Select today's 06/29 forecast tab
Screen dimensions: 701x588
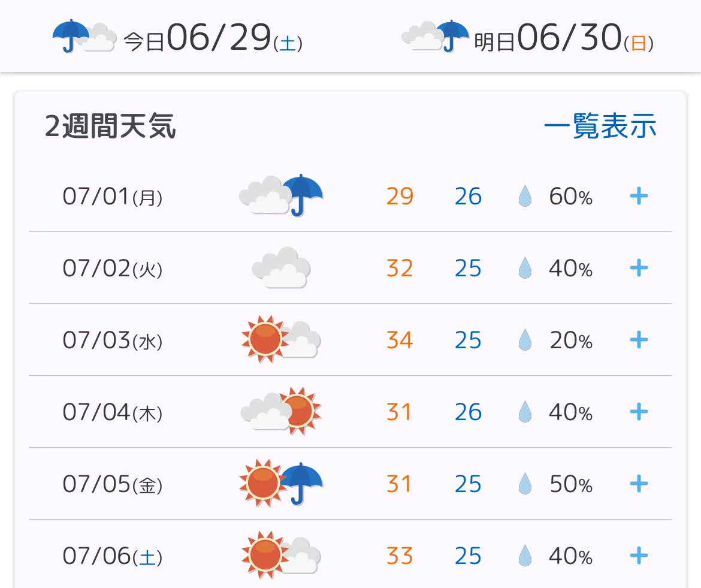click(177, 37)
